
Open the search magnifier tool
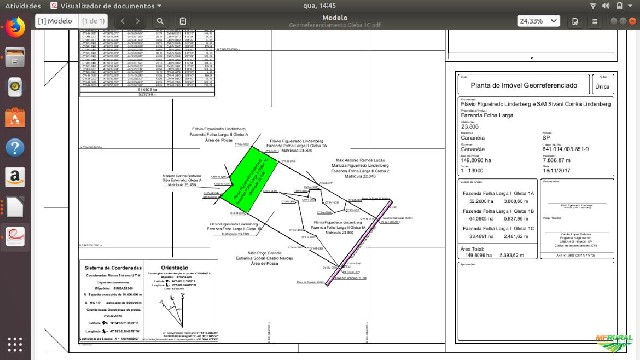[x=160, y=21]
